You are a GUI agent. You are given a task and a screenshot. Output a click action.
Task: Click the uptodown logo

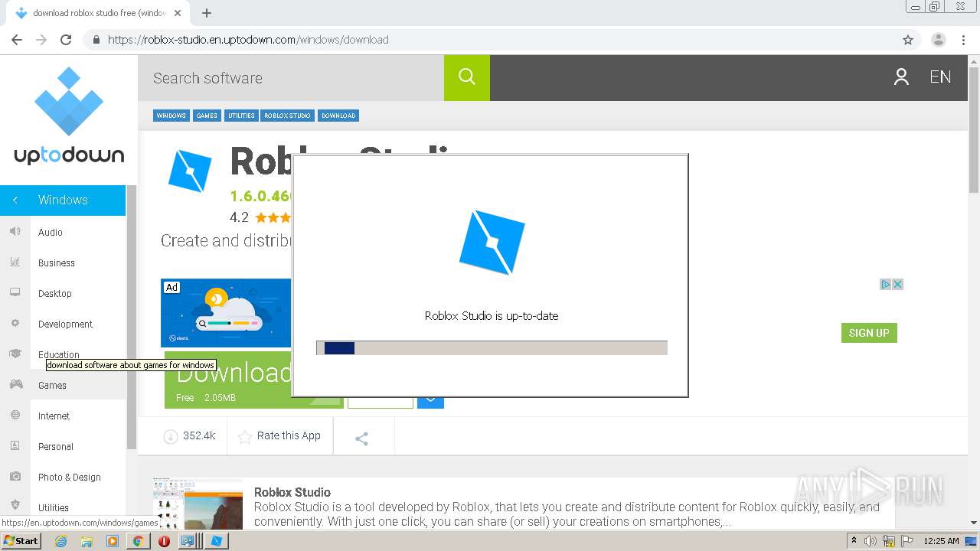69,116
